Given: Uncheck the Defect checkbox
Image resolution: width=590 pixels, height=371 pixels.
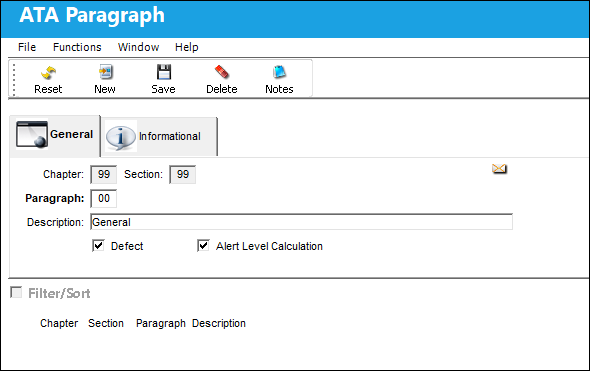Looking at the screenshot, I should tap(98, 246).
